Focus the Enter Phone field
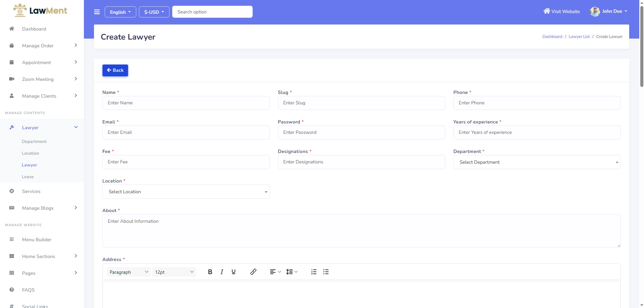Image resolution: width=644 pixels, height=308 pixels. click(537, 103)
